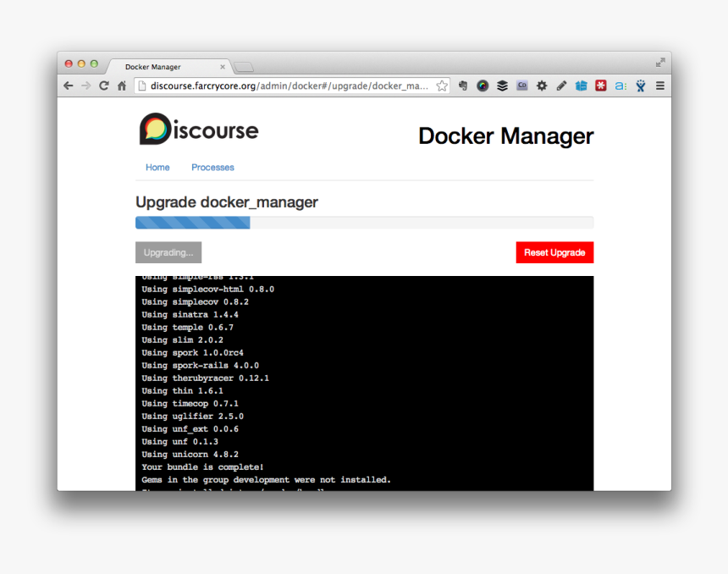Click the Discourse logo
This screenshot has width=728, height=574.
point(199,129)
